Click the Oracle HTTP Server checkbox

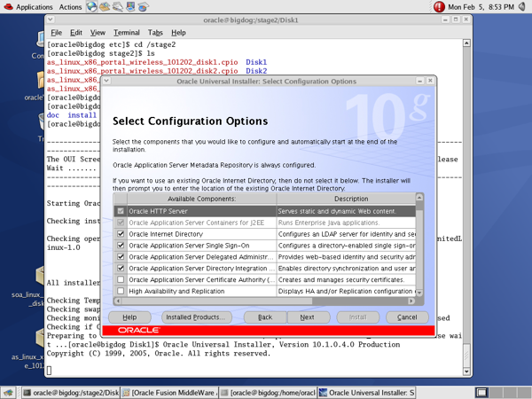click(x=121, y=211)
